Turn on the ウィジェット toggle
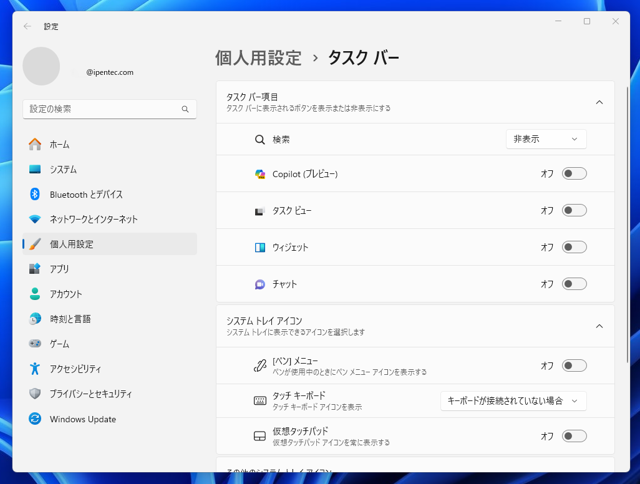This screenshot has width=640, height=484. click(x=574, y=247)
